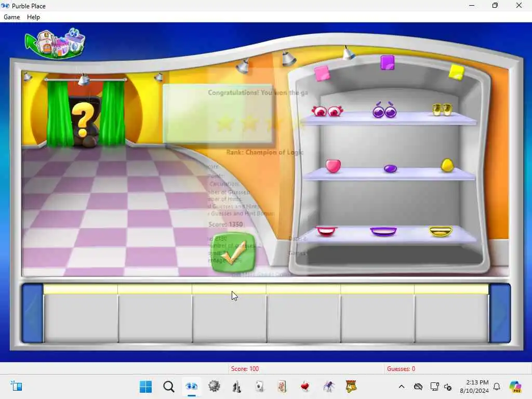Screen dimensions: 532x399
Task: Open the Windows Start menu
Action: pos(146,387)
